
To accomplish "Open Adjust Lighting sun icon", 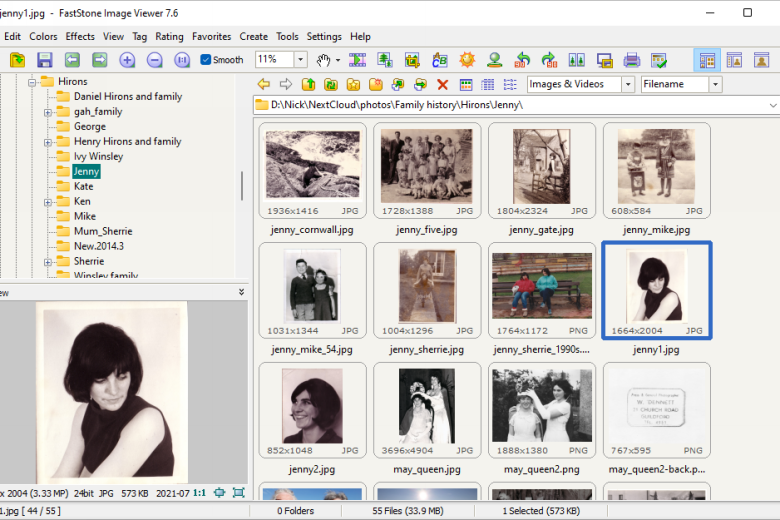I will click(467, 60).
